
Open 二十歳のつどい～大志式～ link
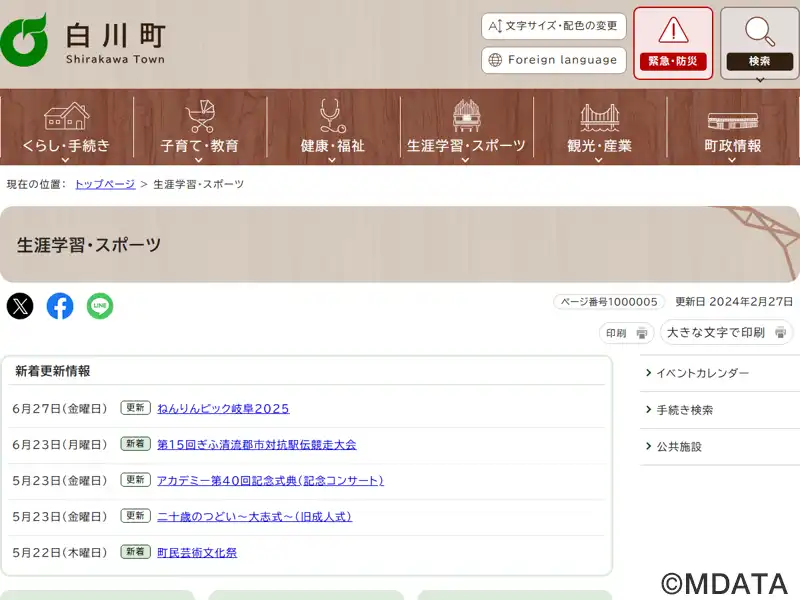click(255, 517)
